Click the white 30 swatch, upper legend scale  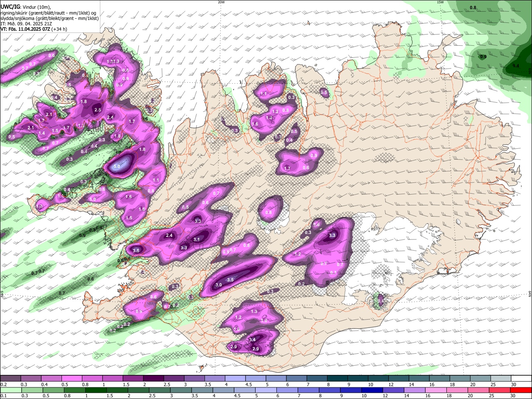pos(522,379)
